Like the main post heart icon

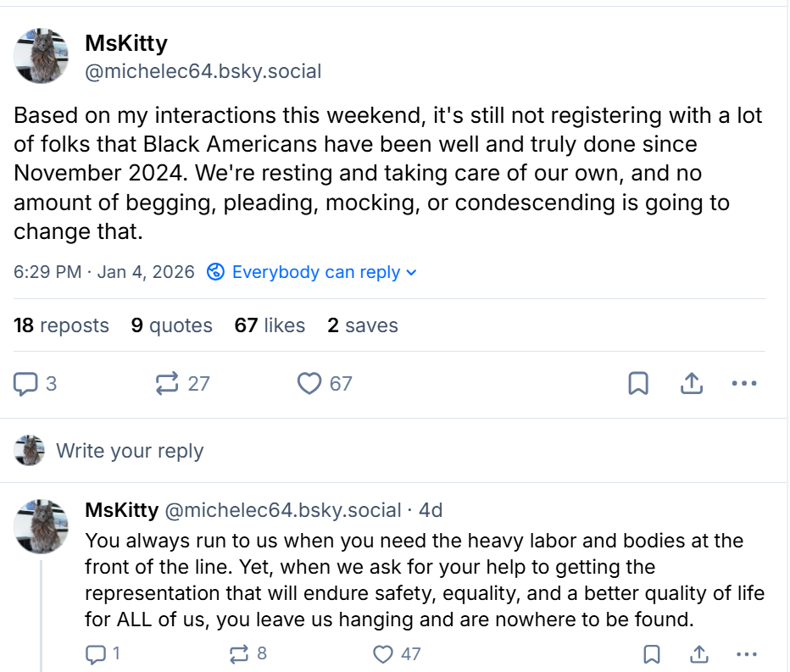(309, 384)
